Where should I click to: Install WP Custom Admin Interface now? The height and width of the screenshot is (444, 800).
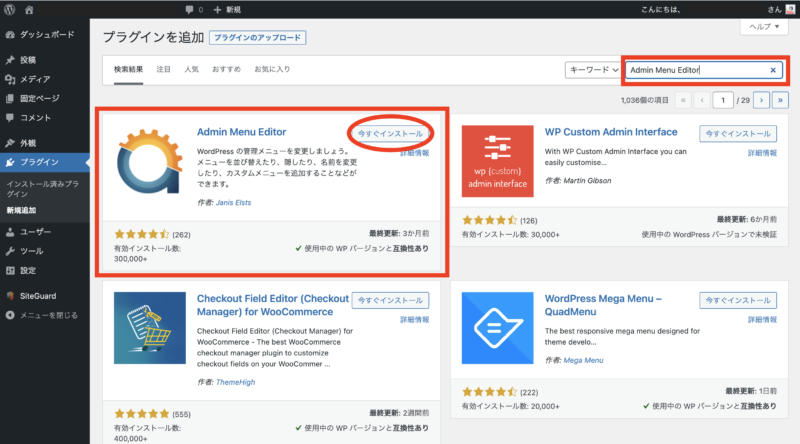coord(738,134)
